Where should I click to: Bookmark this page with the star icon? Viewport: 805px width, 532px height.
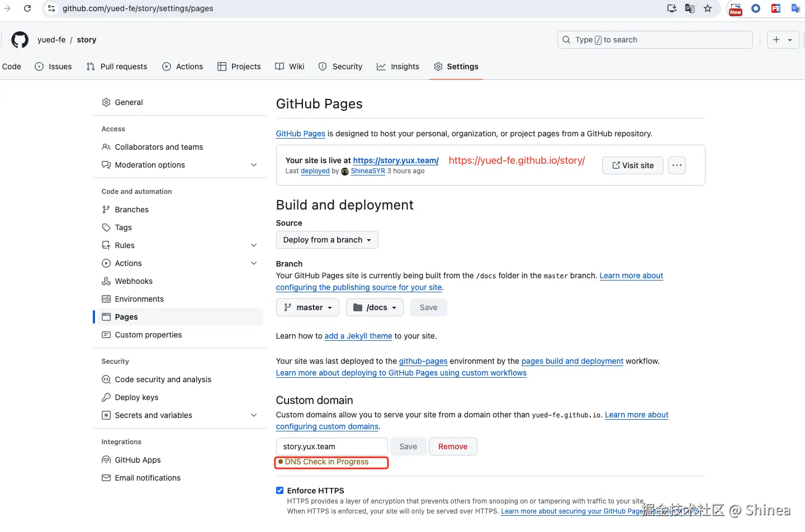click(x=708, y=8)
